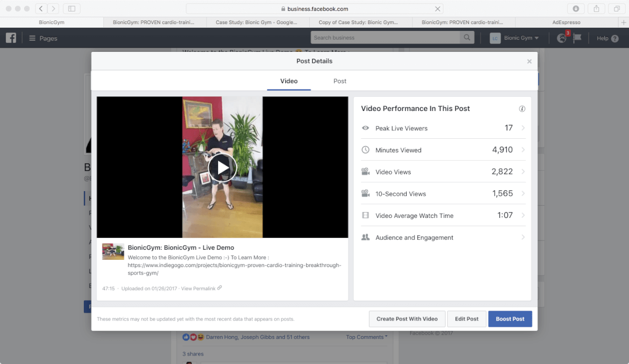This screenshot has width=629, height=364.
Task: Boost this post with Boost Post
Action: point(510,319)
